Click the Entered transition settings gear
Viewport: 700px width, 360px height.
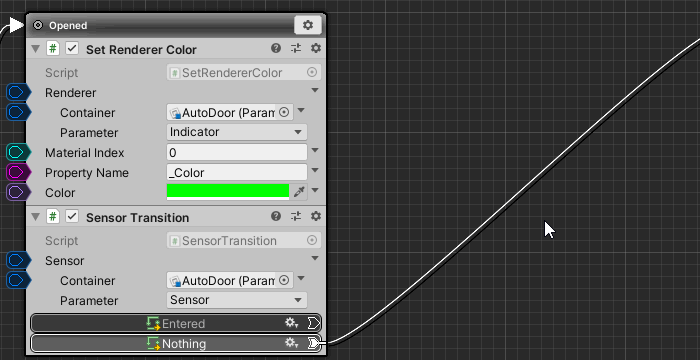tap(292, 323)
